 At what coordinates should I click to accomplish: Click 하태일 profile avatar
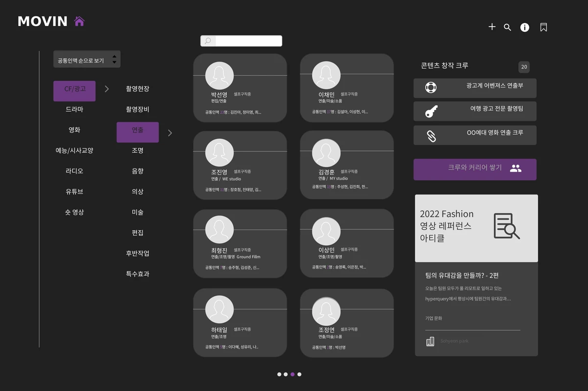220,310
